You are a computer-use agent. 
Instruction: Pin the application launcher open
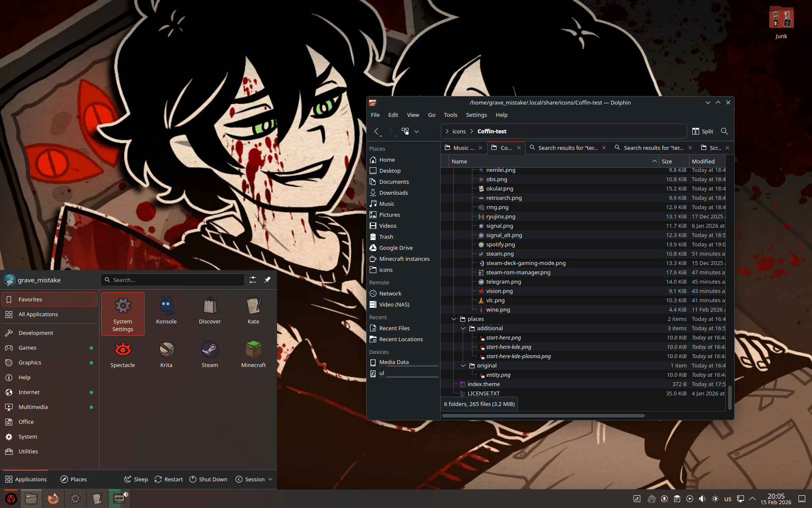pos(267,280)
